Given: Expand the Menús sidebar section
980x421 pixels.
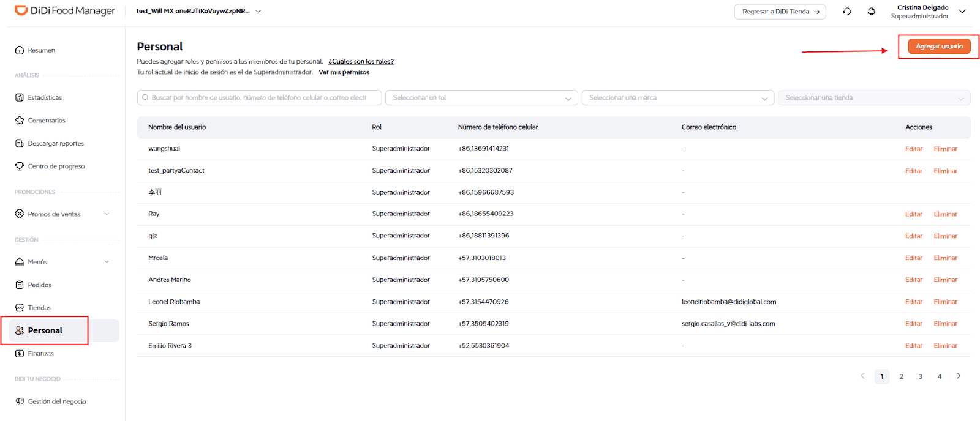Looking at the screenshot, I should pos(107,262).
